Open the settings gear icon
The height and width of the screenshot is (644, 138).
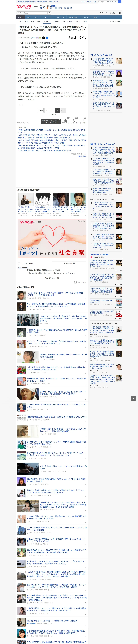tap(120, 13)
